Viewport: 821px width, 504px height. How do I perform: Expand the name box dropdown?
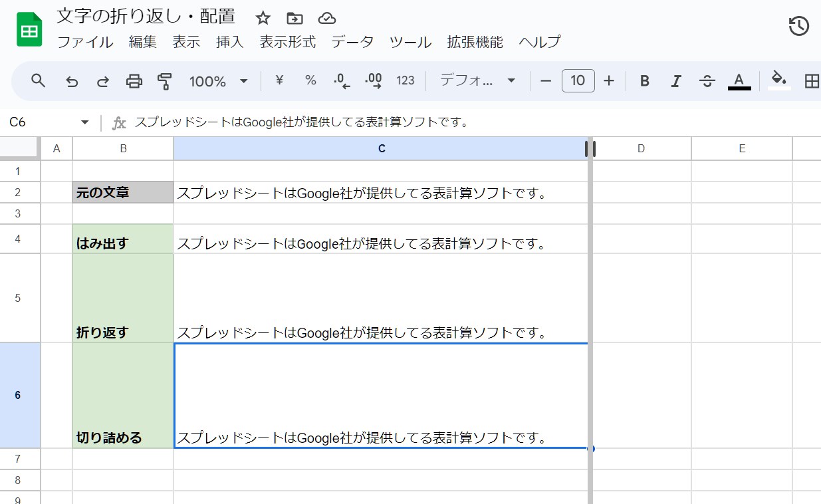pyautogui.click(x=85, y=122)
